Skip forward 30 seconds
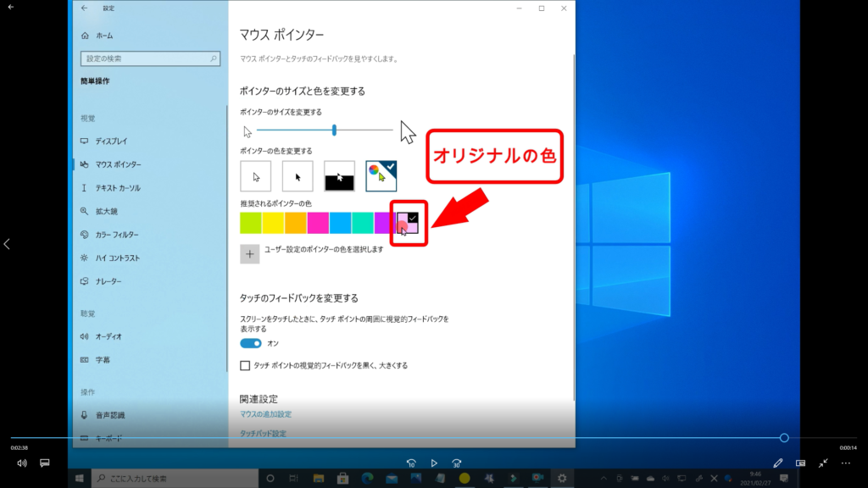This screenshot has height=488, width=868. point(457,463)
